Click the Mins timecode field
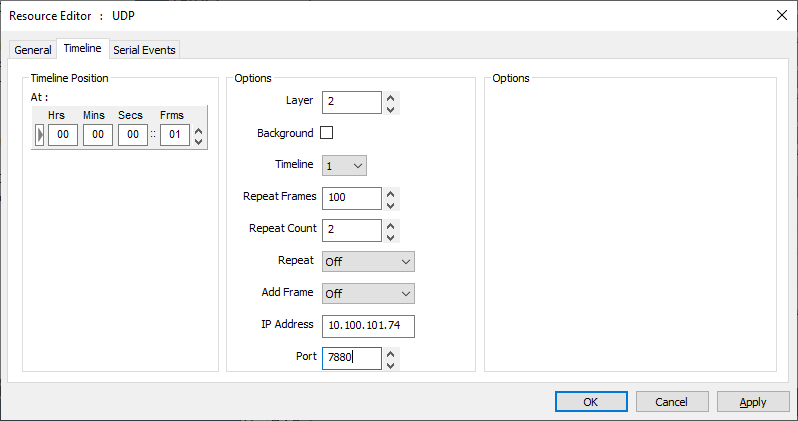Screen dimensions: 798x421 tap(98, 135)
